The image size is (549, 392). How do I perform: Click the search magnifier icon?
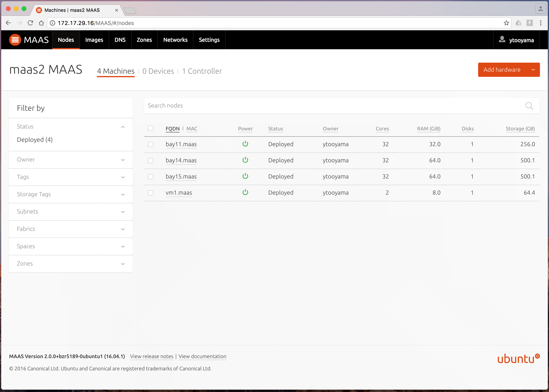point(529,106)
